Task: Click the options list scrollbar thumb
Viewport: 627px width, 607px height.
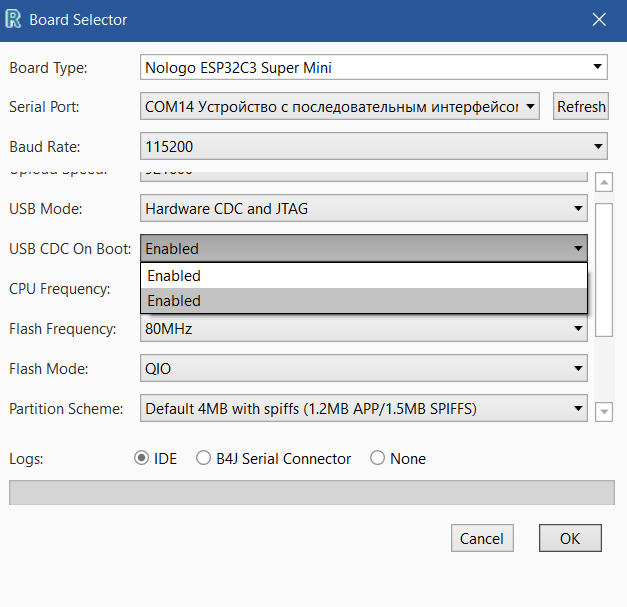Action: click(604, 270)
